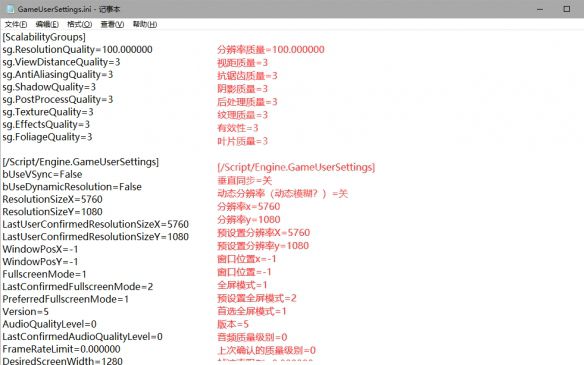The image size is (584, 365).
Task: Place cursor in sg.ResolutionQuality=100.000000 line
Action: (77, 50)
